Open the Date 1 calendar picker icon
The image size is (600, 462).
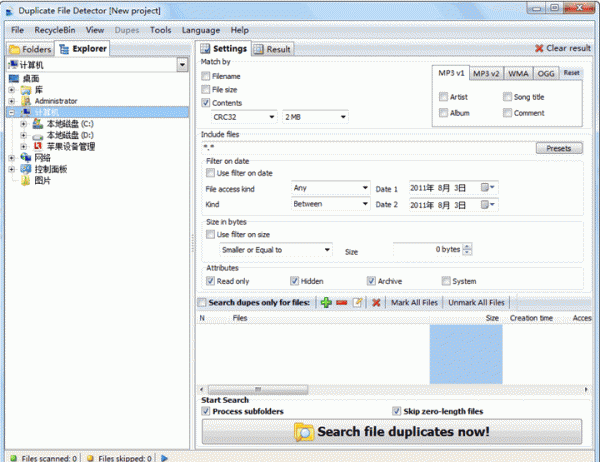(488, 187)
